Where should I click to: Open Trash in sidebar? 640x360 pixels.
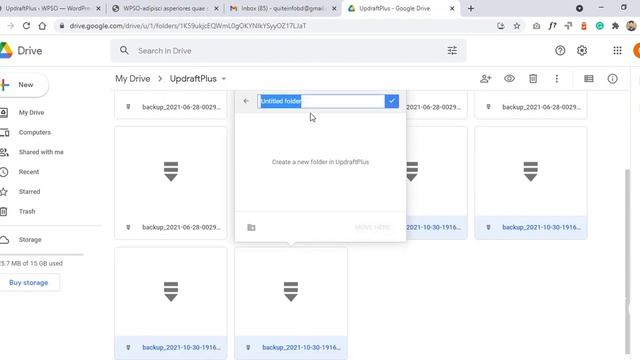[27, 211]
